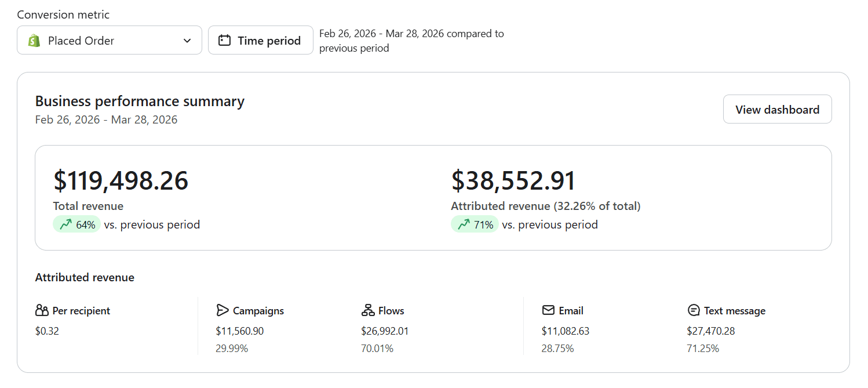Select the Per recipient people icon
The width and height of the screenshot is (868, 388).
tap(42, 310)
